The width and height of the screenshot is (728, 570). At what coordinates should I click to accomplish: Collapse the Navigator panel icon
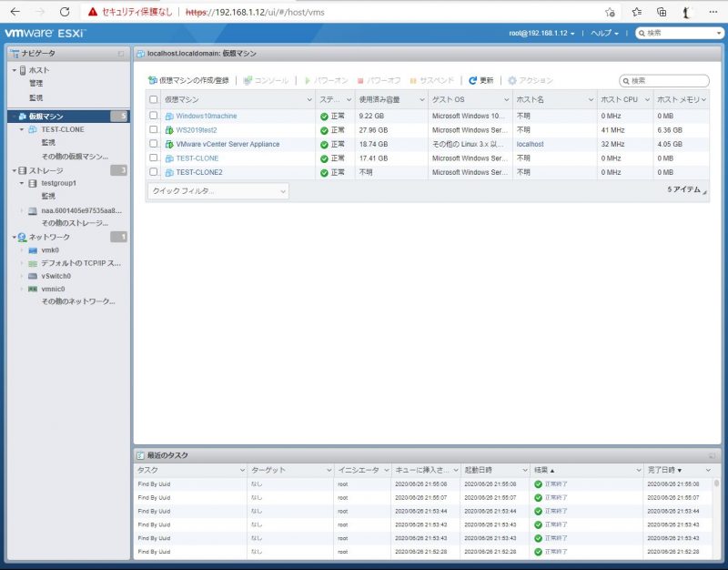121,54
